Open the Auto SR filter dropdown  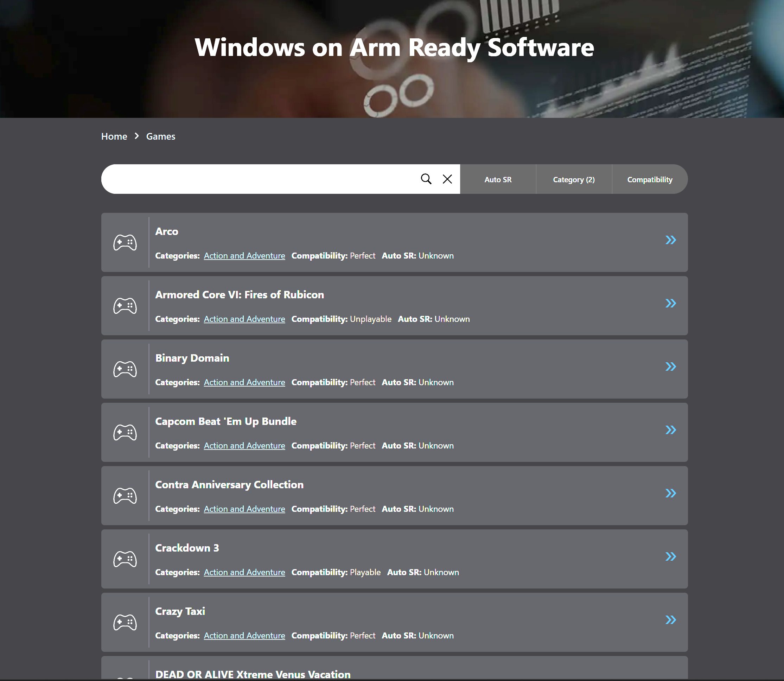(x=498, y=179)
